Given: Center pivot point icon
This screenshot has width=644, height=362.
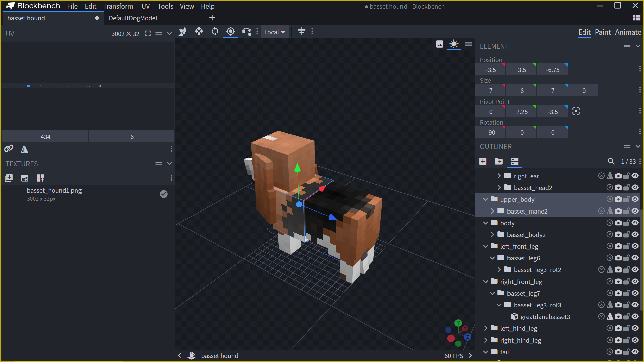Looking at the screenshot, I should click(576, 111).
